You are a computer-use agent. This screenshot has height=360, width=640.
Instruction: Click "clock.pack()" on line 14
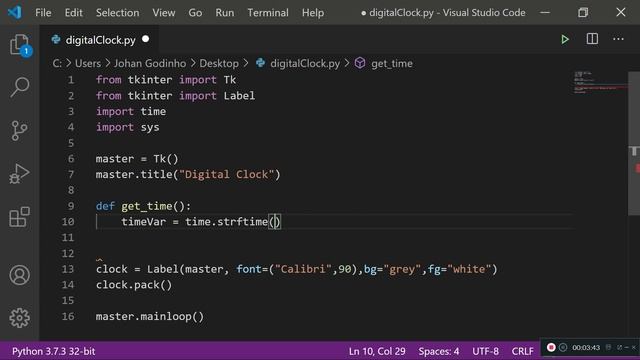pos(134,285)
